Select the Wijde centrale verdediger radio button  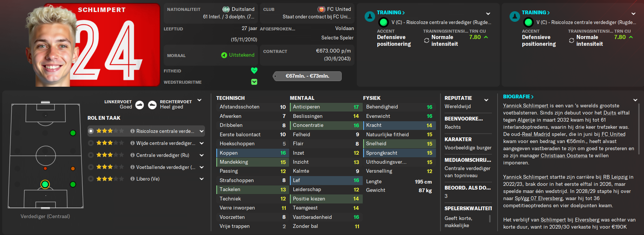(x=91, y=143)
